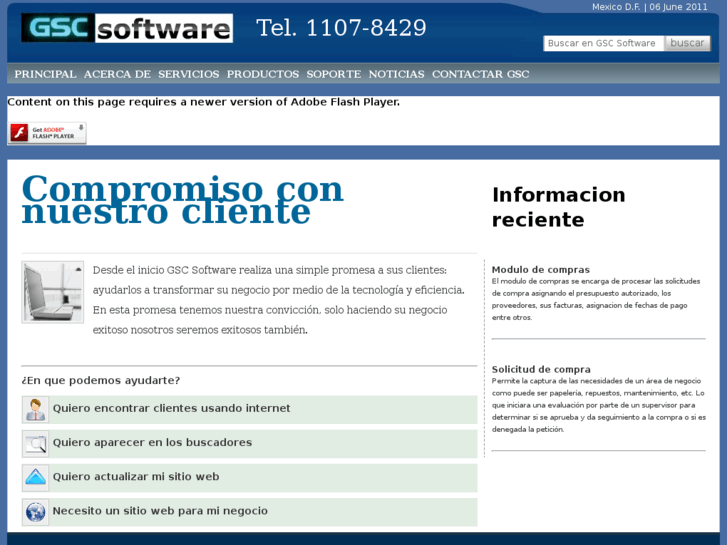Click the Tel. 1107-8429 phone number
The image size is (727, 545).
pyautogui.click(x=341, y=28)
